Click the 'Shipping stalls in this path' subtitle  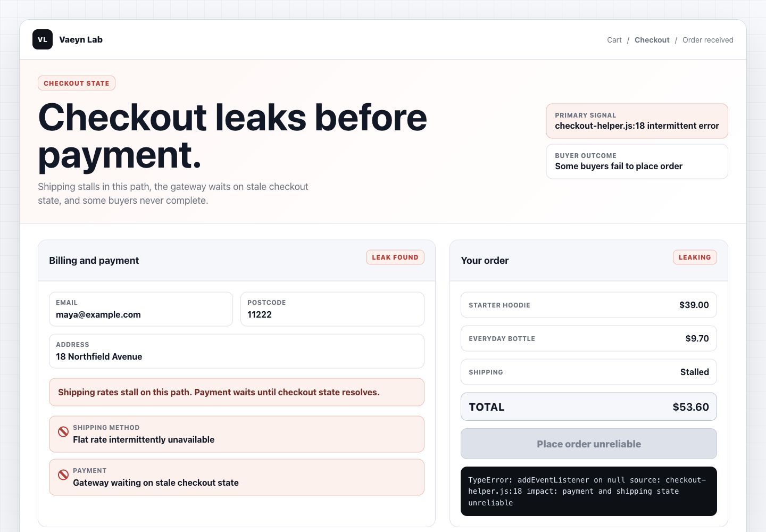tap(173, 194)
